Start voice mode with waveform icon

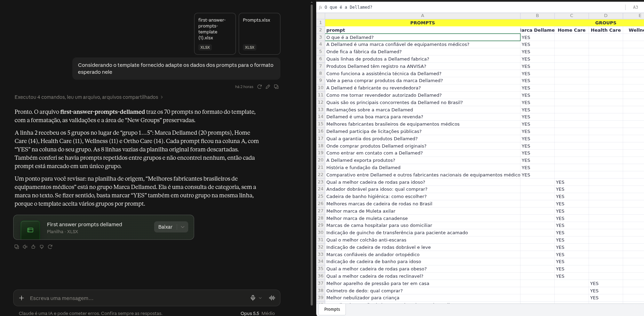pyautogui.click(x=272, y=298)
